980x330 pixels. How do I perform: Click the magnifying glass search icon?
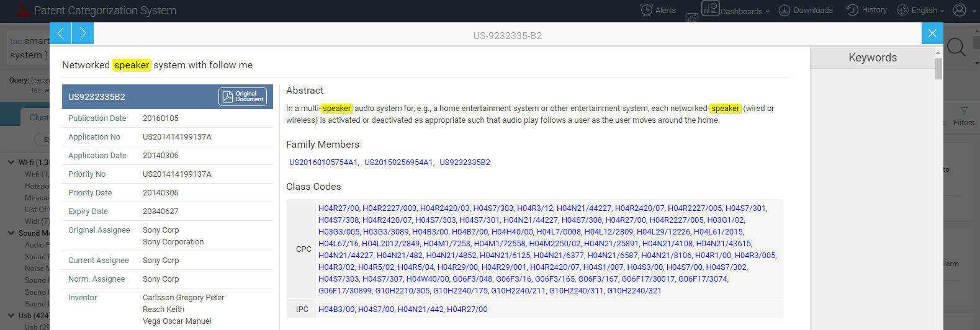[956, 47]
